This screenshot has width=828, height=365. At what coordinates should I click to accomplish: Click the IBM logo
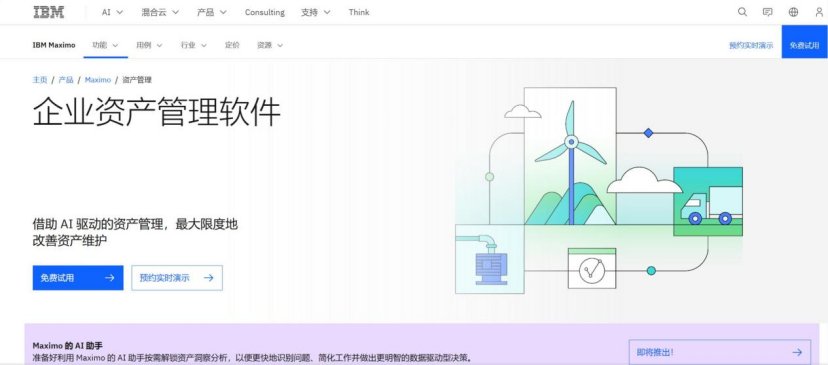pyautogui.click(x=49, y=12)
